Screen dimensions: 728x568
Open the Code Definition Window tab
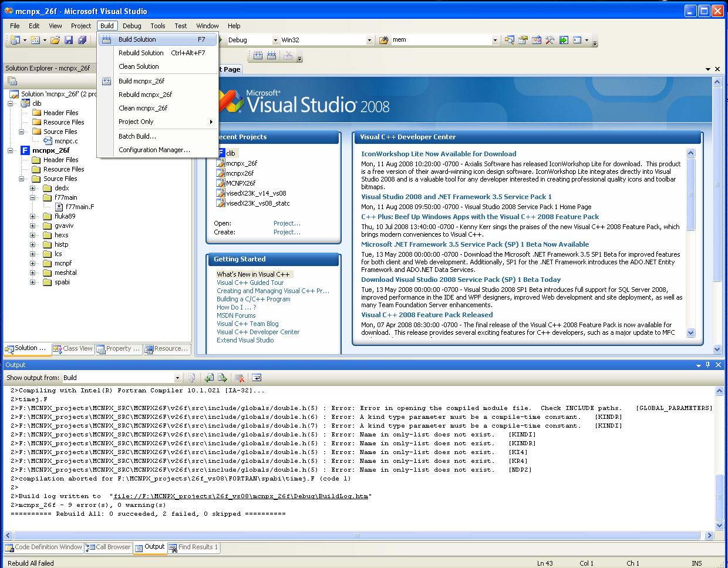(x=43, y=547)
